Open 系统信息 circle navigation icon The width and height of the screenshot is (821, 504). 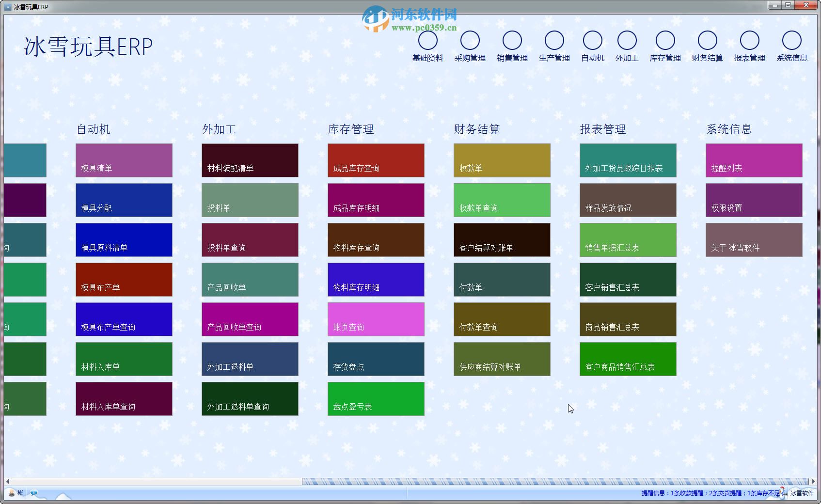792,40
